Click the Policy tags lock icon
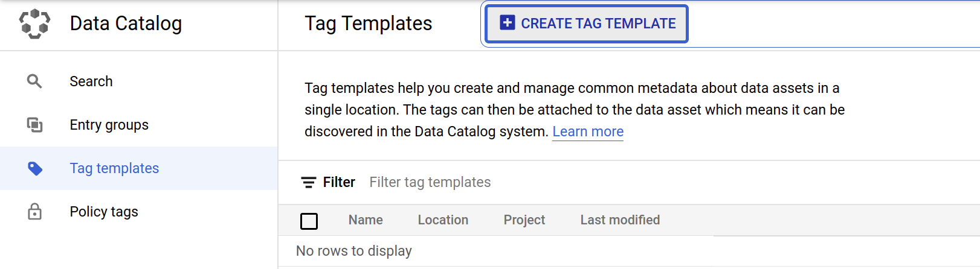Screen dimensions: 980x269 click(34, 212)
